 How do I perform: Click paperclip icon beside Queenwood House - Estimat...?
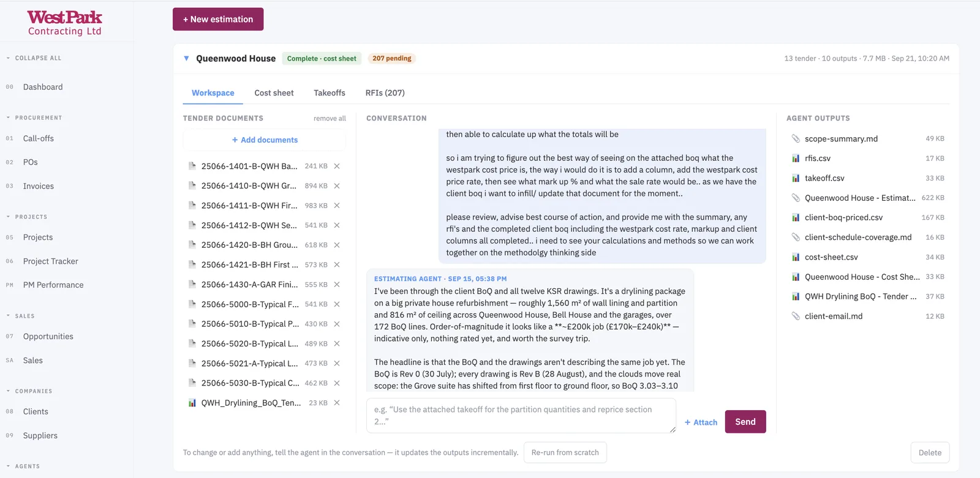point(796,198)
